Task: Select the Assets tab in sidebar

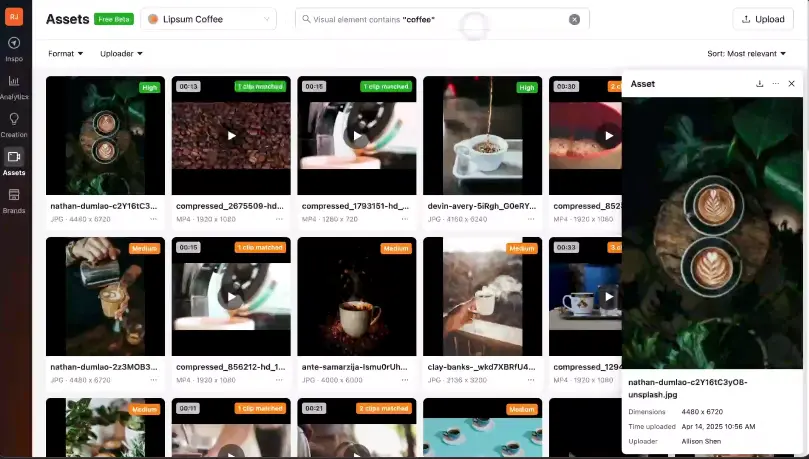Action: (14, 161)
